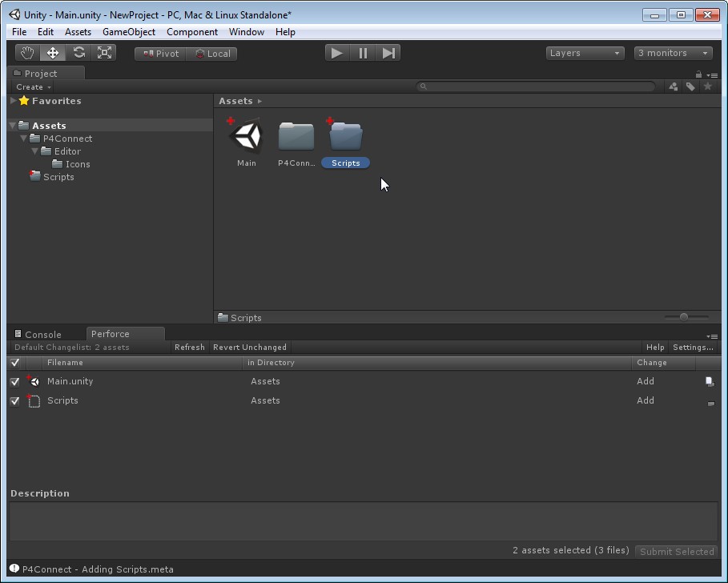Open Perforce Help
Image resolution: width=728 pixels, height=583 pixels.
pyautogui.click(x=655, y=348)
